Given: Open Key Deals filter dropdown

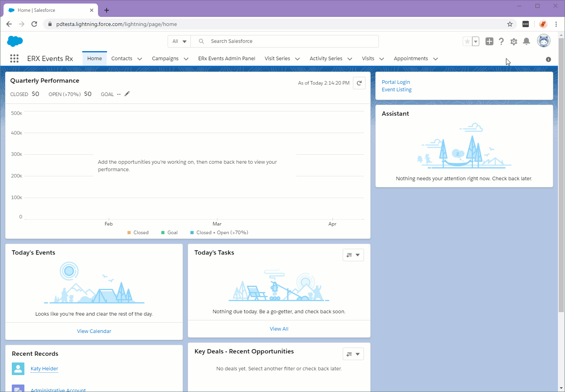Looking at the screenshot, I should tap(353, 354).
